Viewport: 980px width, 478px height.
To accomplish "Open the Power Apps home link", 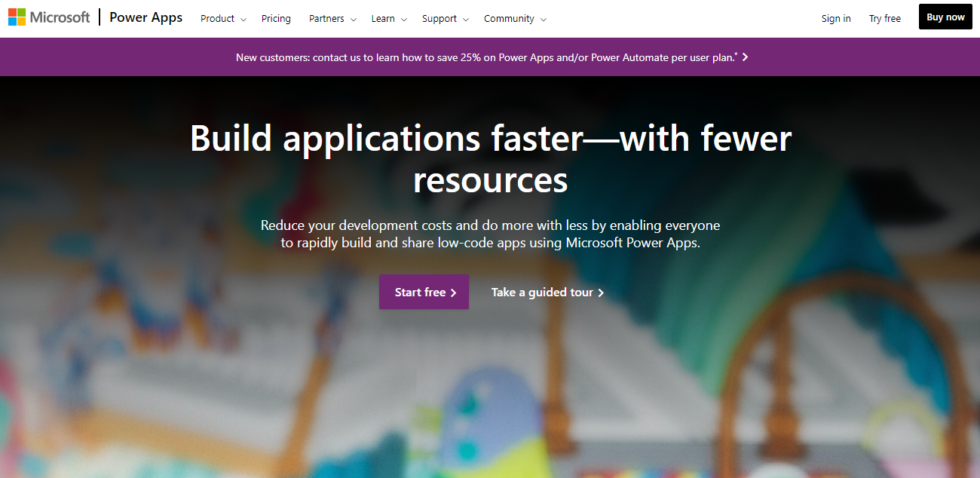I will pos(146,18).
